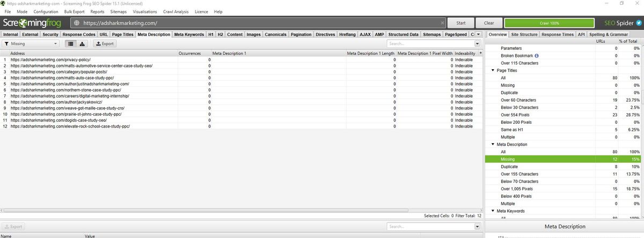Switch to the Structured Data tab
This screenshot has width=644, height=238.
pyautogui.click(x=404, y=34)
